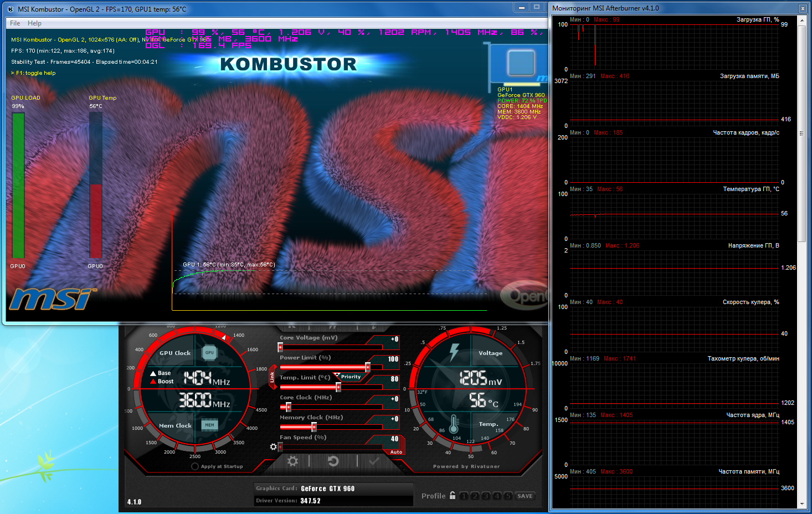812x514 pixels.
Task: Click the monitoring window scrollbar down arrow
Action: [x=802, y=504]
